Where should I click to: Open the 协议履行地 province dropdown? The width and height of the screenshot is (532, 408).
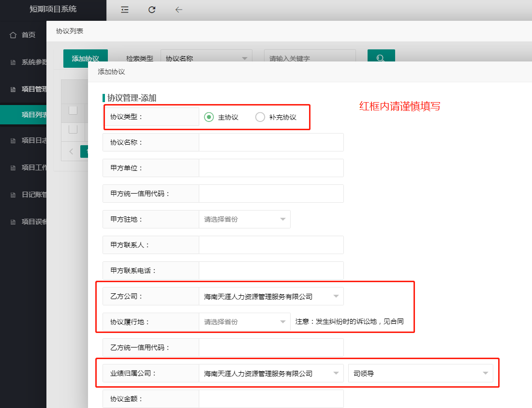(245, 322)
